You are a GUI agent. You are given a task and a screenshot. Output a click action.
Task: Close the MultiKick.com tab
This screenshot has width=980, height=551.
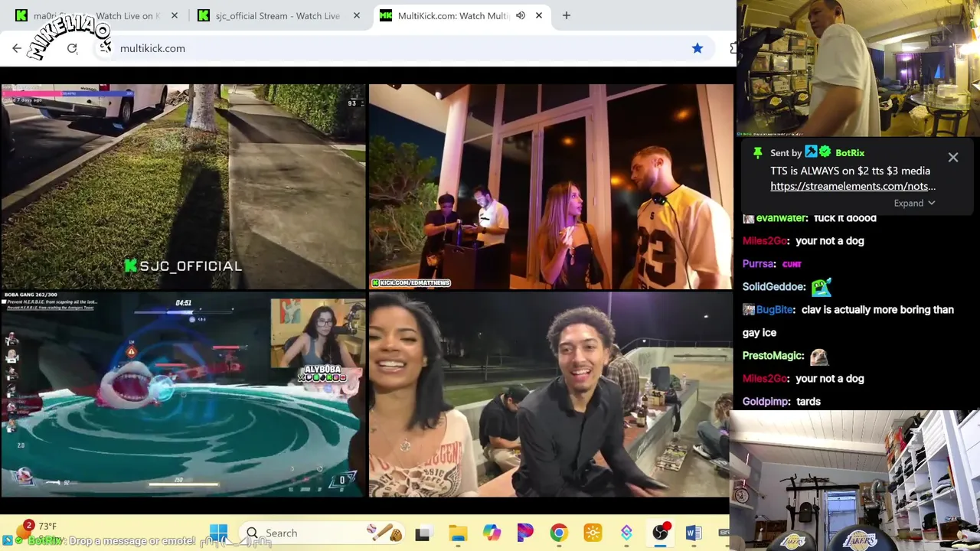pos(539,15)
